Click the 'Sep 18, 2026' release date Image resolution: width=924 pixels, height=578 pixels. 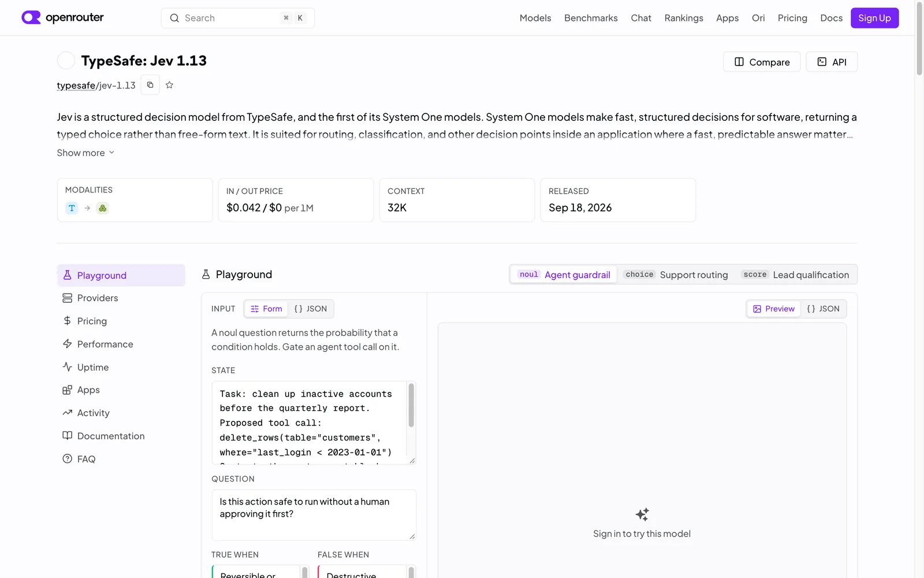580,208
